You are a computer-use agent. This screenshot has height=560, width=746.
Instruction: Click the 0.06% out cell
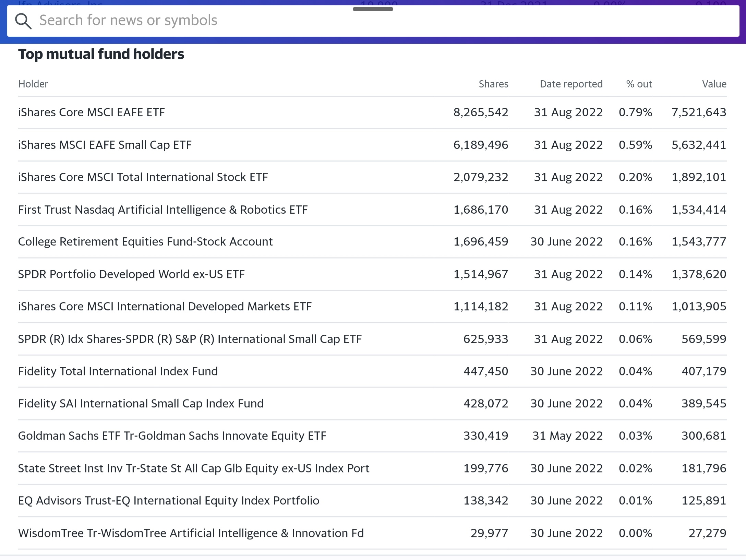(x=635, y=339)
